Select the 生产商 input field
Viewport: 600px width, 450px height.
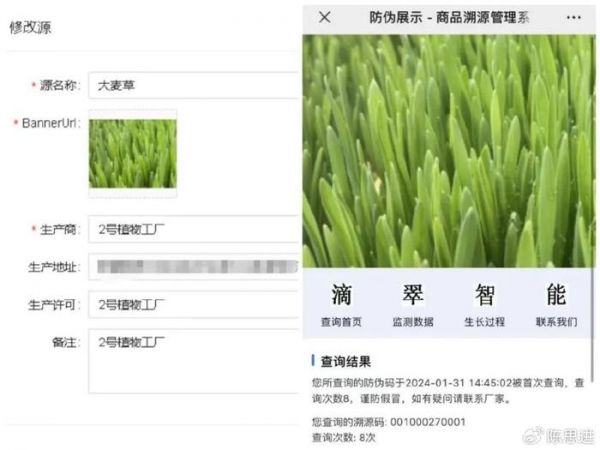[193, 231]
